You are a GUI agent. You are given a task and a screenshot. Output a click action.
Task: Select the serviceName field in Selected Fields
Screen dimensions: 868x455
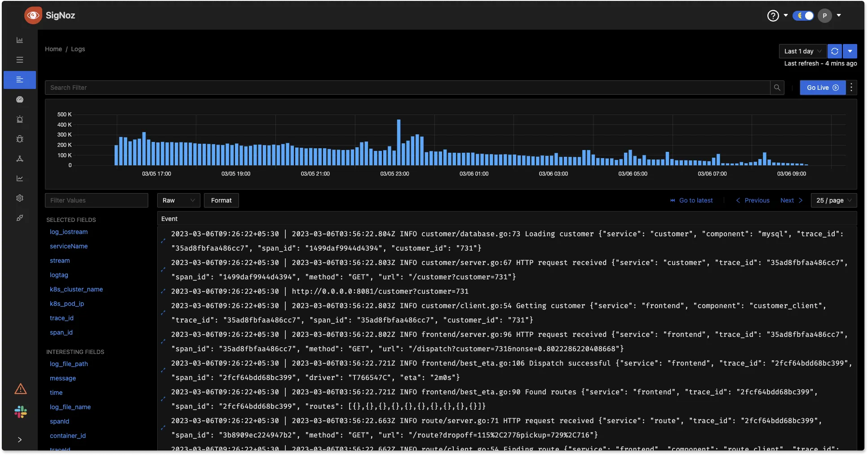click(x=69, y=246)
